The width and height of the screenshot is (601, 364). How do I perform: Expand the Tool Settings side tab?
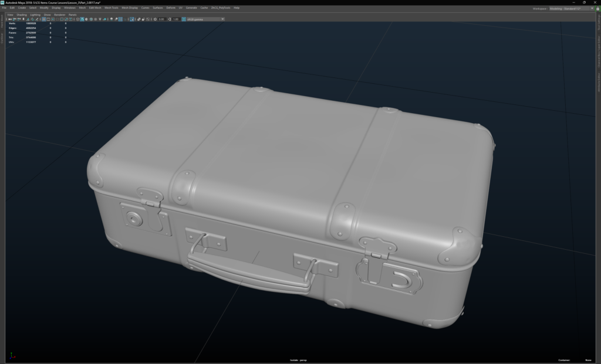599,22
